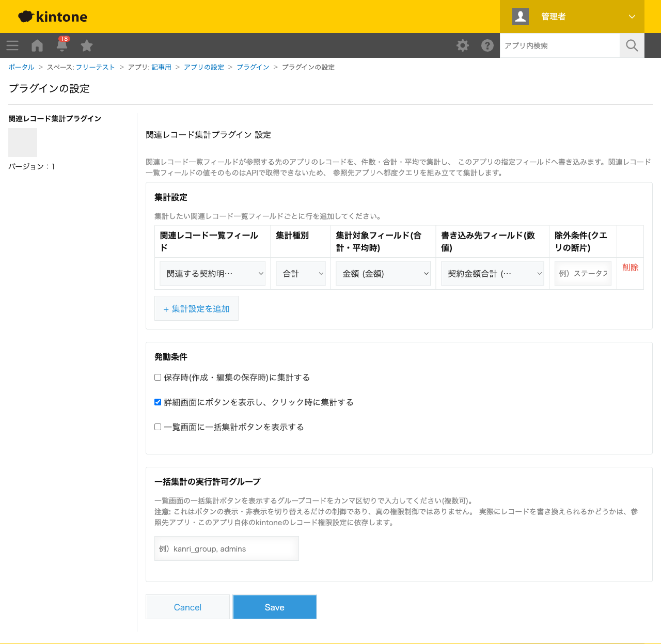Click the プラグインの設定 page title
This screenshot has width=661, height=644.
[x=49, y=88]
